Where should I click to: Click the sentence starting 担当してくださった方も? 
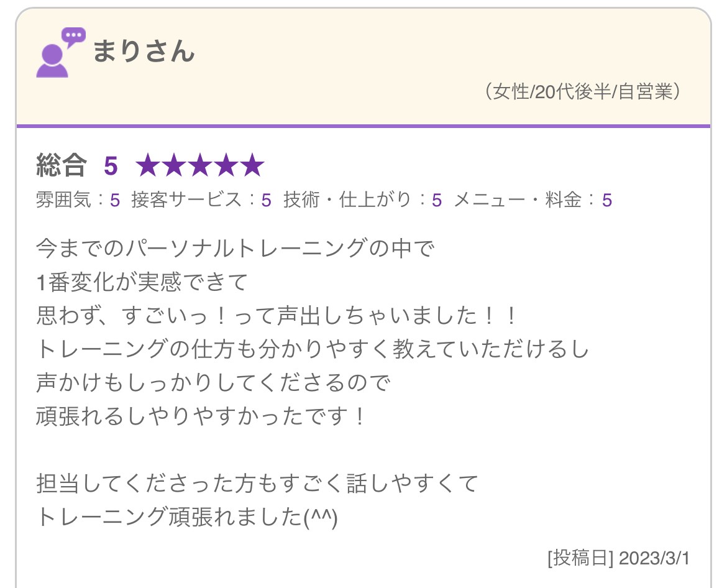[257, 483]
